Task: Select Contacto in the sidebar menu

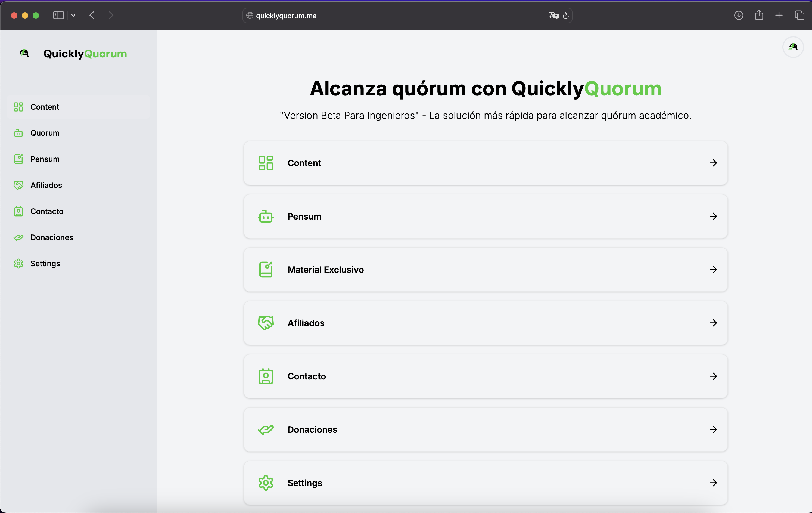Action: 47,211
